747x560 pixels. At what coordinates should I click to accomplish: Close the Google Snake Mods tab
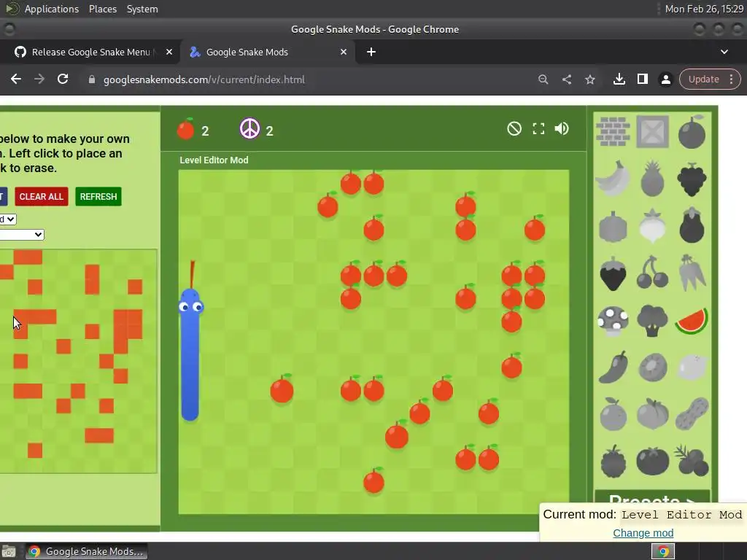click(344, 52)
